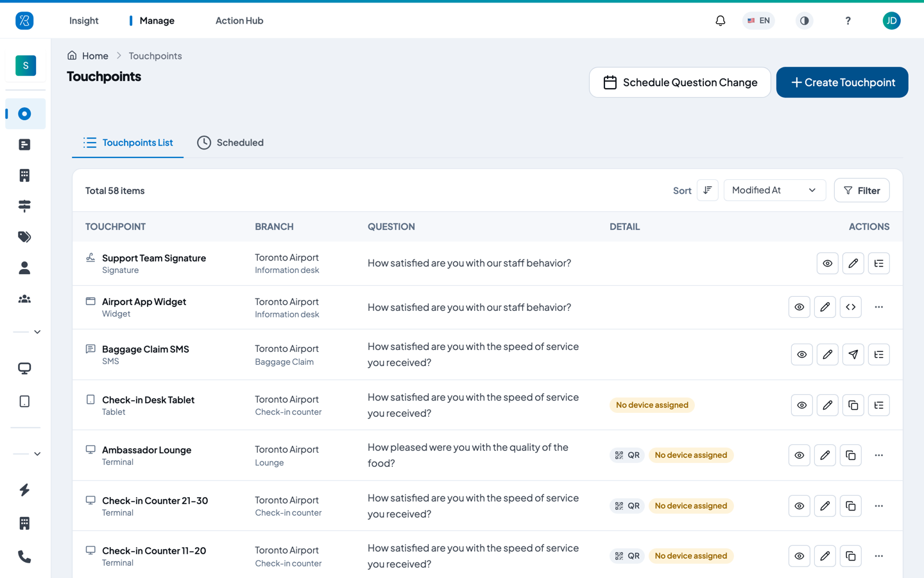Open embed code for Airport App Widget
This screenshot has height=578, width=924.
[850, 307]
